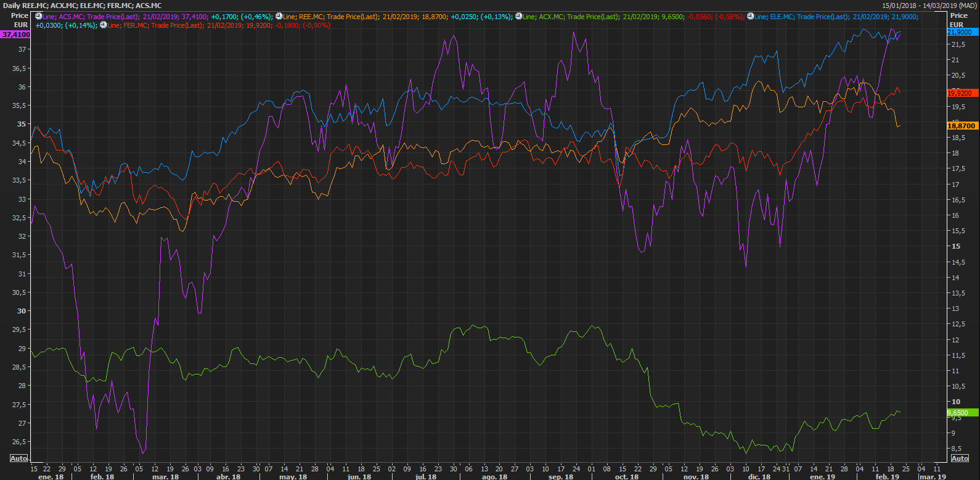Screen dimensions: 980x480
Task: Open the date range 15/01/2018 - 14/03/2019 label
Action: click(929, 6)
